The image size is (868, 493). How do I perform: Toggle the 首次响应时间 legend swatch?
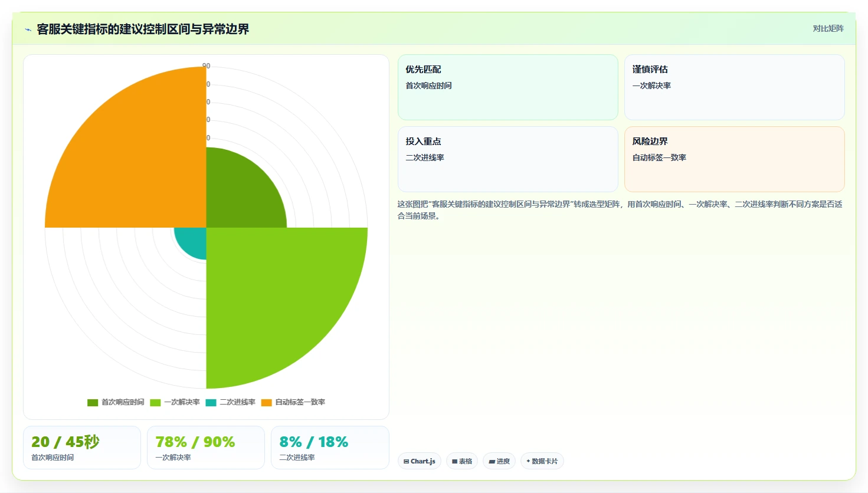tap(93, 403)
